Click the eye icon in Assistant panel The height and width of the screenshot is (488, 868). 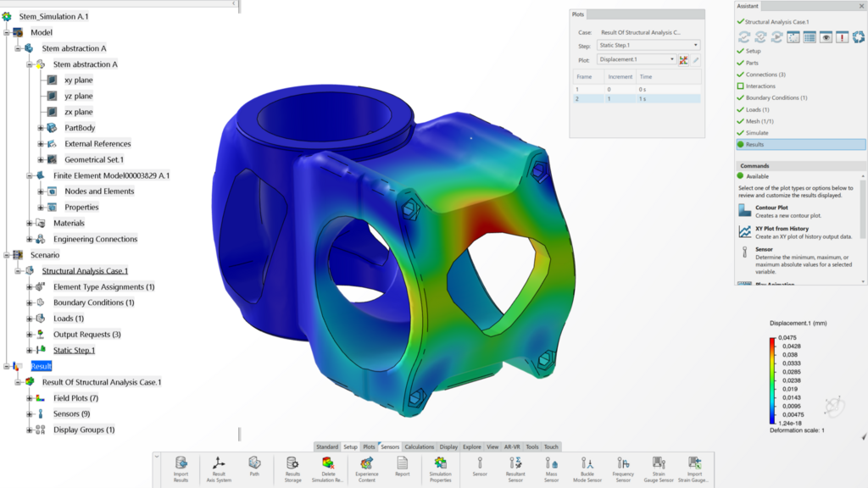826,37
